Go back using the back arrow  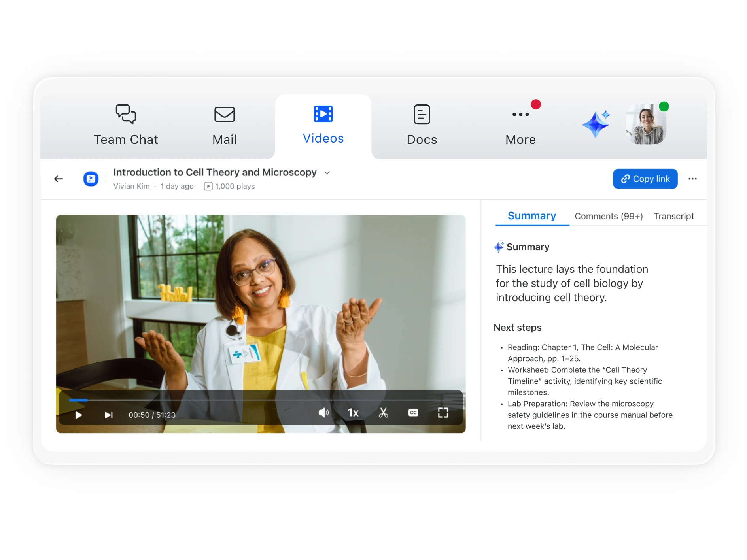(x=59, y=179)
